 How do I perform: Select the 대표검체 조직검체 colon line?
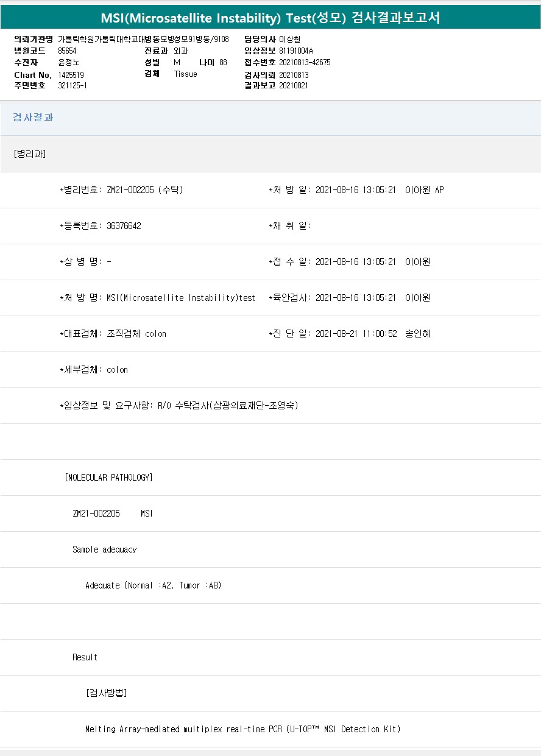coord(113,334)
